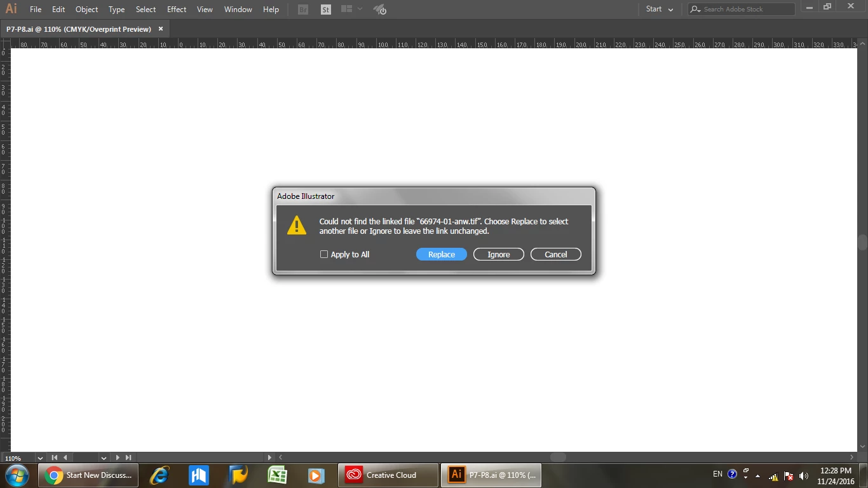Click the 110% zoom level field
868x488 pixels.
pos(18,457)
